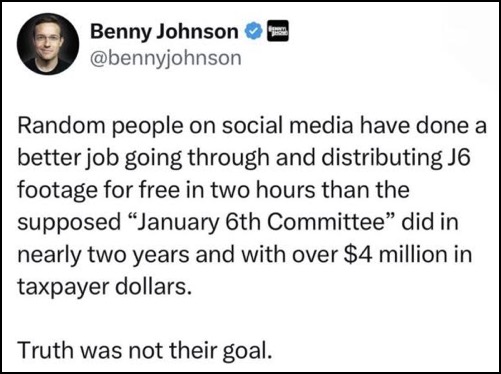Viewport: 501px width, 374px height.
Task: Visit the @bennyjohnson handle
Action: (x=166, y=58)
